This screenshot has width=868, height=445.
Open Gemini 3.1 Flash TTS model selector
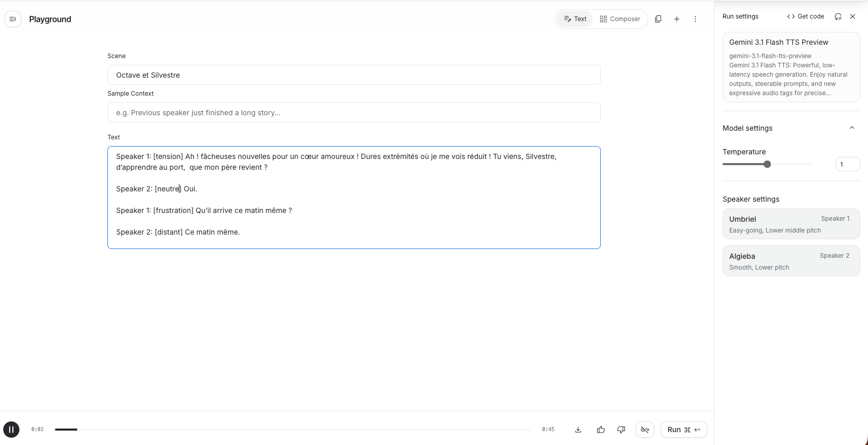(x=791, y=67)
